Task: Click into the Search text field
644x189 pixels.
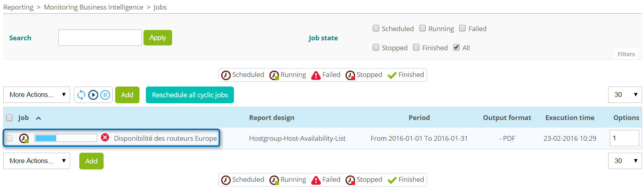Action: [100, 38]
